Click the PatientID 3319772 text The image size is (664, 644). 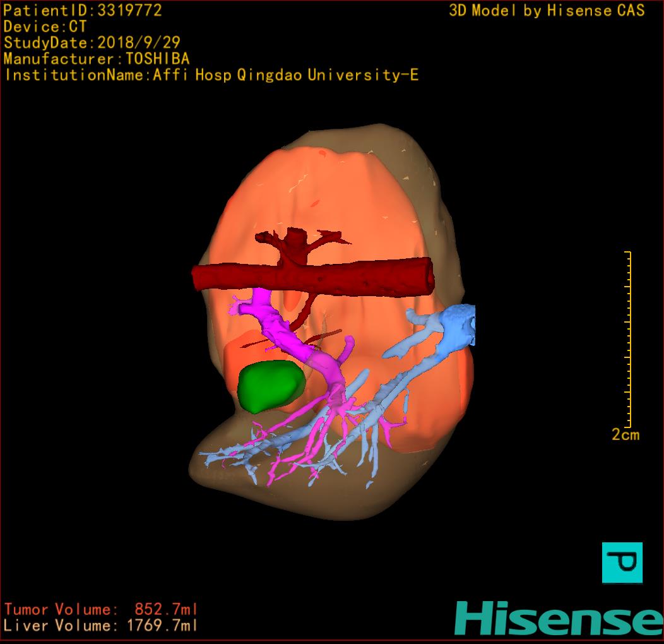click(83, 10)
